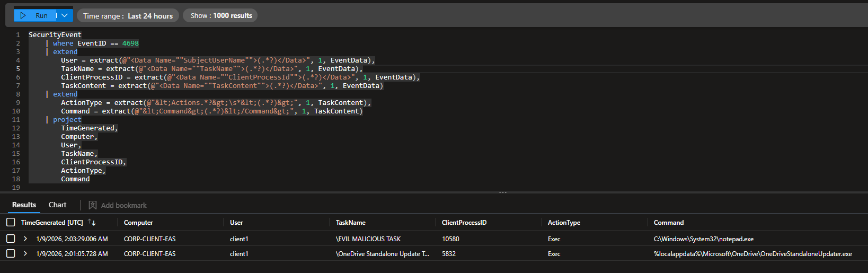The height and width of the screenshot is (273, 868).
Task: Toggle the select-all rows checkbox
Action: coord(11,223)
